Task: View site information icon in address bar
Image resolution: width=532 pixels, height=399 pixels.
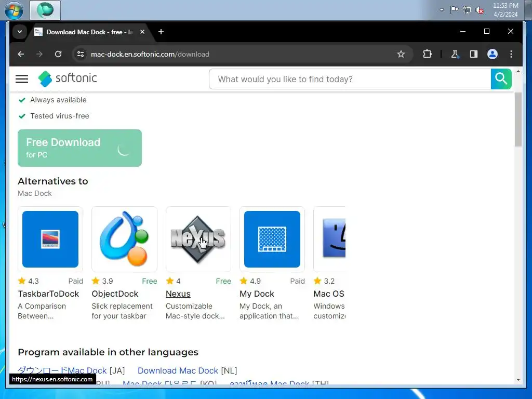Action: pyautogui.click(x=81, y=54)
